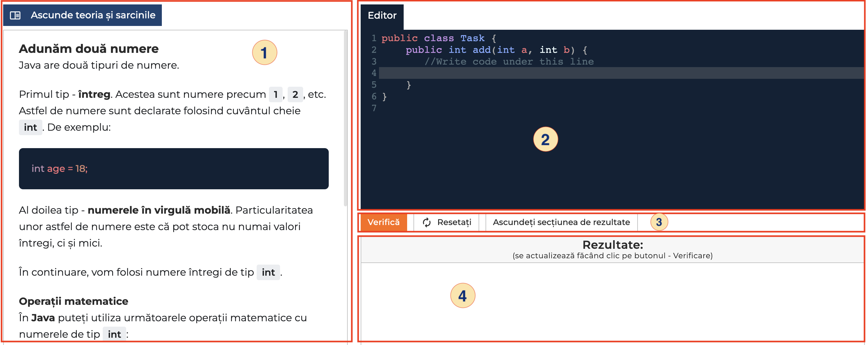Screen dimensions: 868x345
Task: Hide theory with Ascunde teoria și sarcinile
Action: coord(93,15)
